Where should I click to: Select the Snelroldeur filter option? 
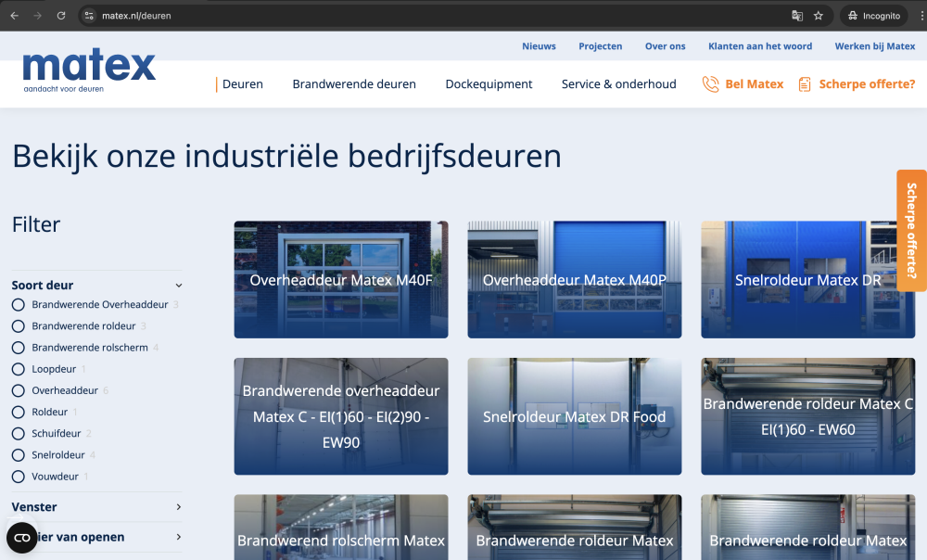coord(18,455)
